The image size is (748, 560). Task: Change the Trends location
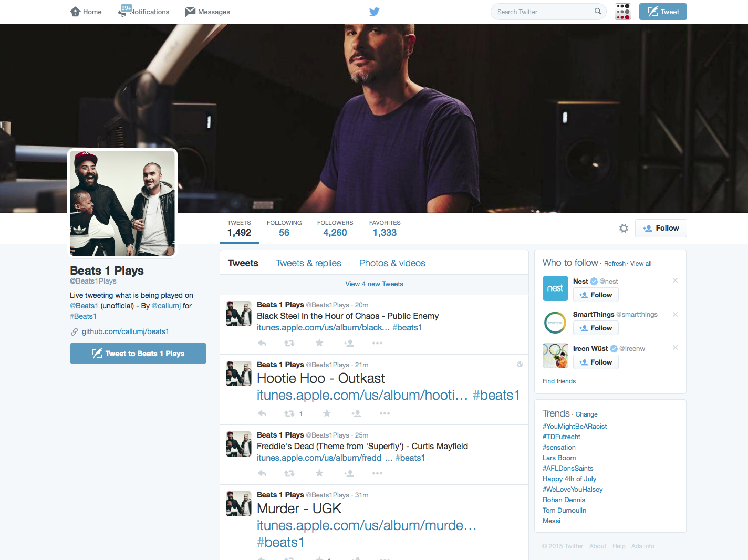(x=586, y=414)
